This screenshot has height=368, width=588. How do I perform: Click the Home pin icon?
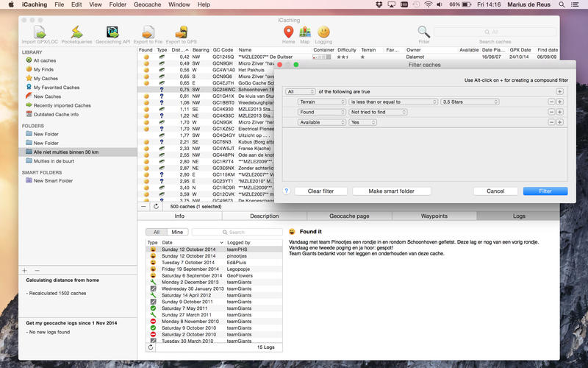pos(288,32)
